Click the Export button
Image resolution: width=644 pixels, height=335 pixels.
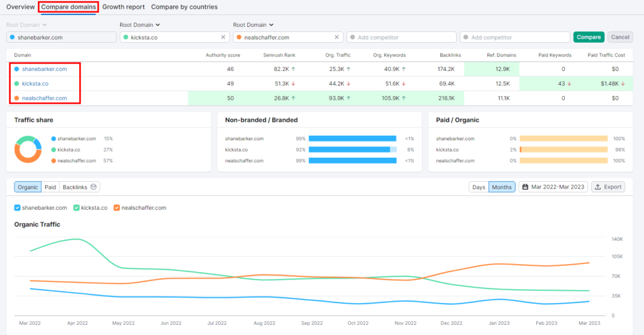[x=608, y=187]
